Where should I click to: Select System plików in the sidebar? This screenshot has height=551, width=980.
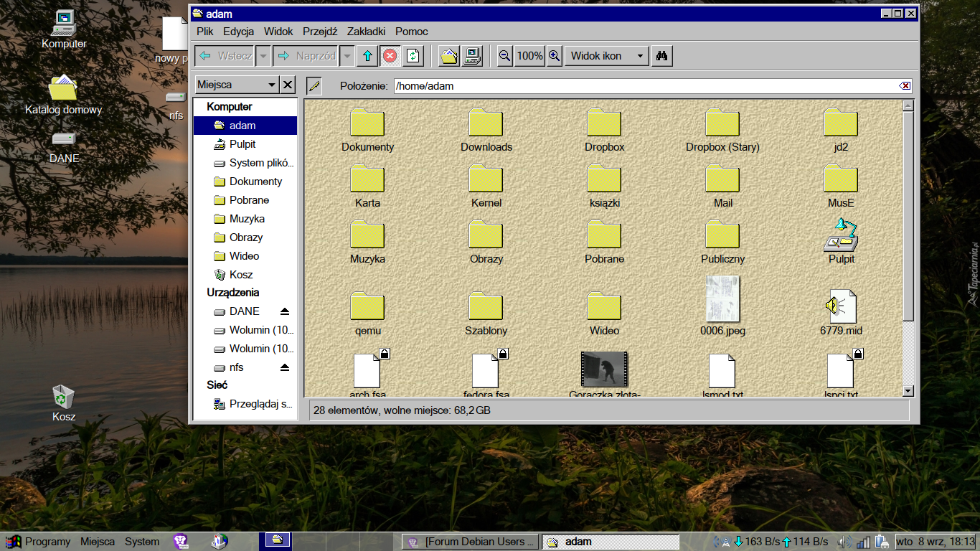click(245, 163)
